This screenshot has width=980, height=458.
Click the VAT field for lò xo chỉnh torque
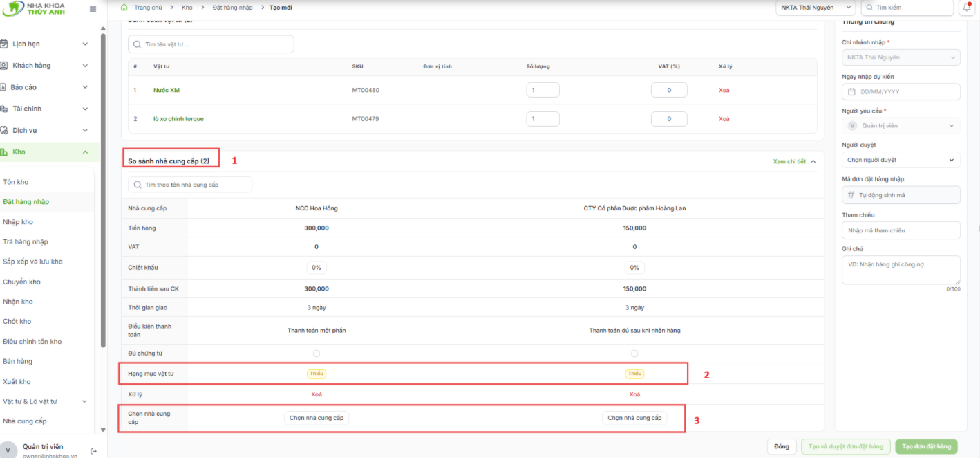pyautogui.click(x=669, y=119)
